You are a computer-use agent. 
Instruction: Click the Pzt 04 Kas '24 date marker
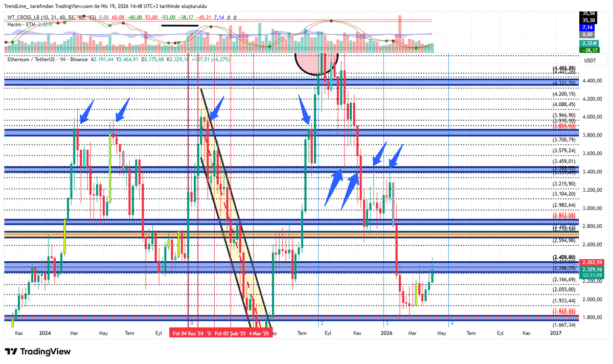188,333
